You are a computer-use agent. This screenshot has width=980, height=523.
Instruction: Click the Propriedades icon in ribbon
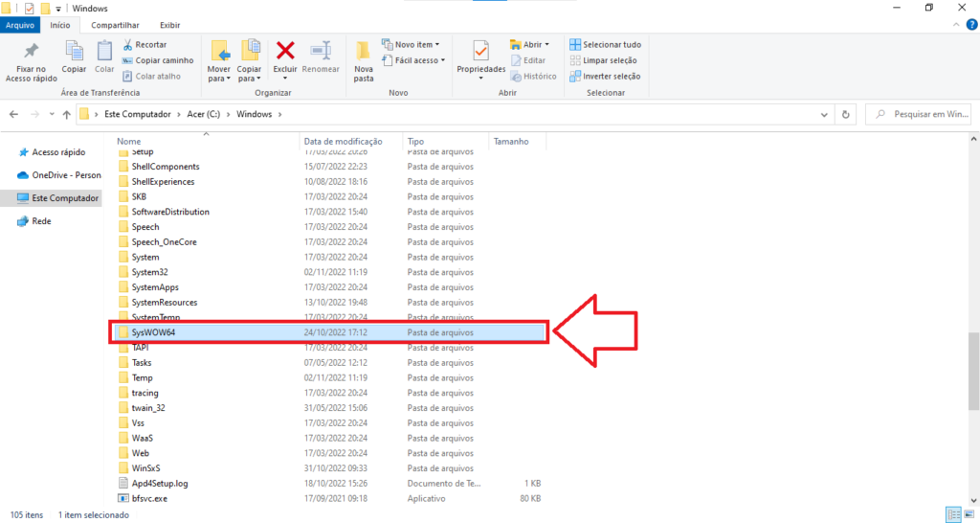[480, 52]
